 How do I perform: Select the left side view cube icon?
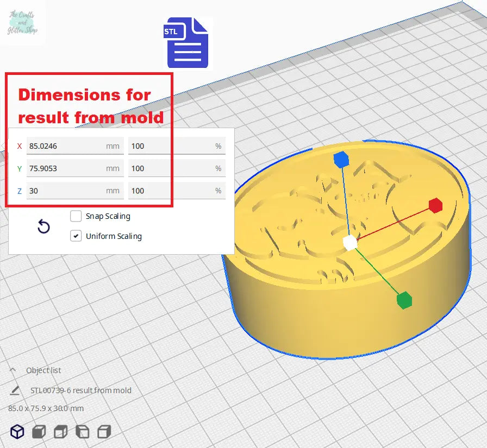click(82, 432)
